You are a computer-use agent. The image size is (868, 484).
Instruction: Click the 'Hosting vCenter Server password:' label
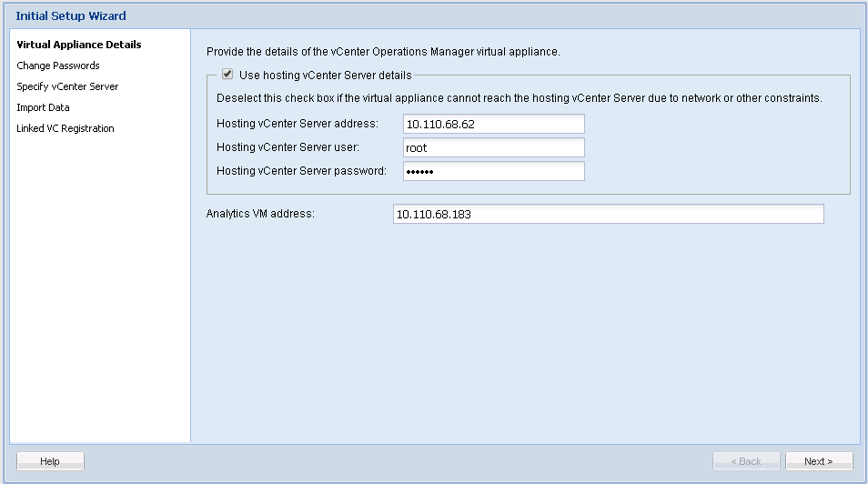[301, 171]
